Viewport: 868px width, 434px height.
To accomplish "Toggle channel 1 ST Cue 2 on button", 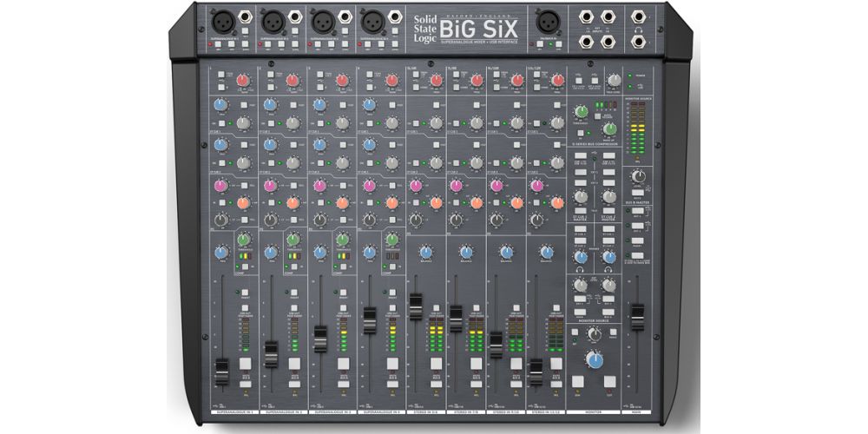I will point(220,163).
